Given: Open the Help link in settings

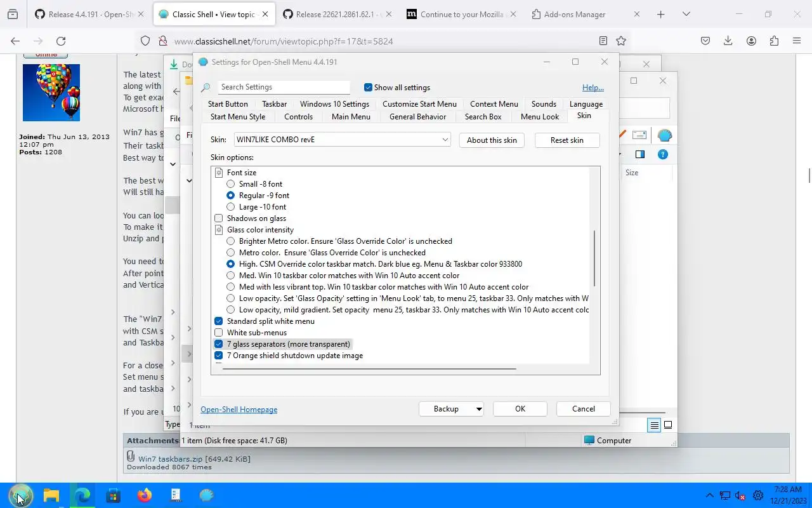Looking at the screenshot, I should 593,88.
